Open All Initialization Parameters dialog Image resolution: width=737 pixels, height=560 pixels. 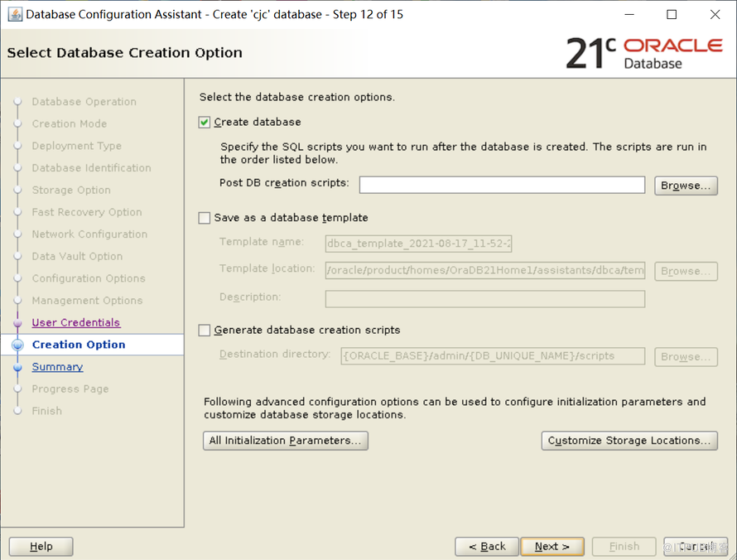(286, 441)
